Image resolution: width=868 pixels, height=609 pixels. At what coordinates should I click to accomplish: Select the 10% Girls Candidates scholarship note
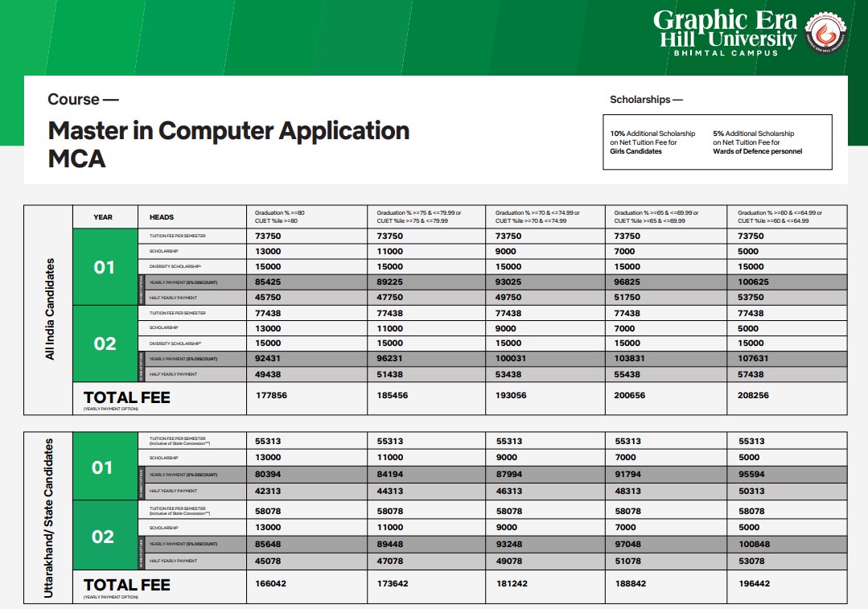pos(652,142)
